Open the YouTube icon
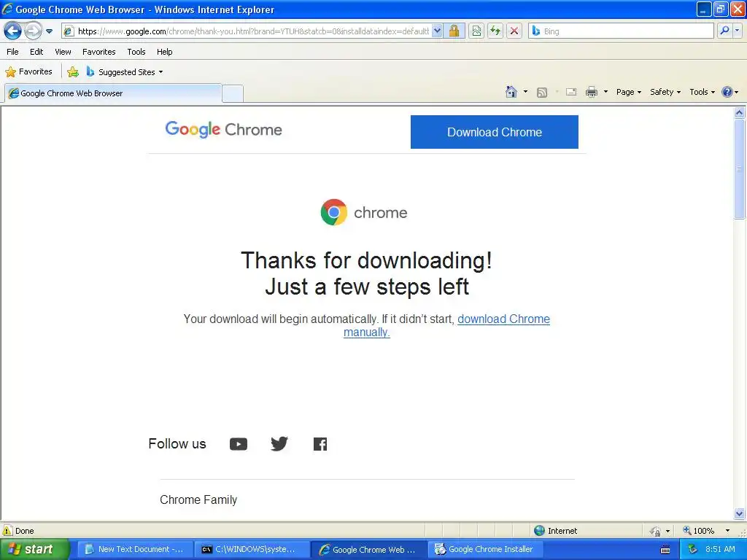 pyautogui.click(x=239, y=444)
